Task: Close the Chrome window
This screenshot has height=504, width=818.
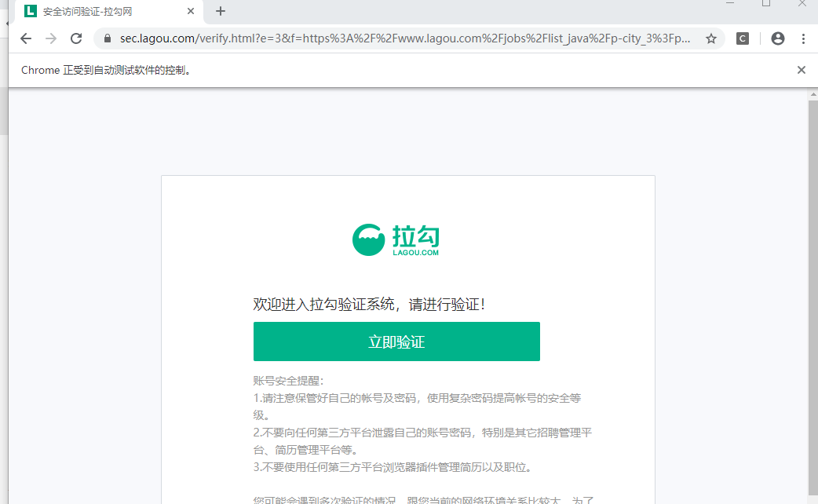Action: pyautogui.click(x=802, y=4)
